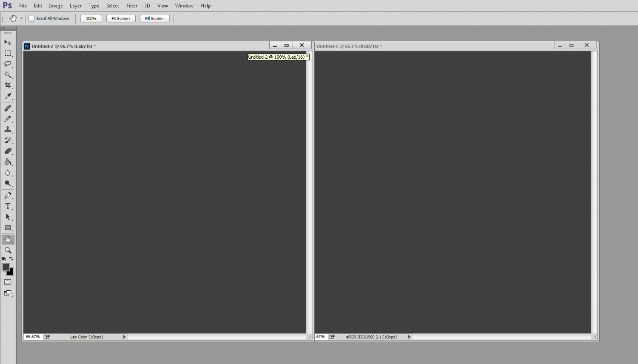Select the Eyedropper tool
The image size is (638, 364).
(8, 96)
